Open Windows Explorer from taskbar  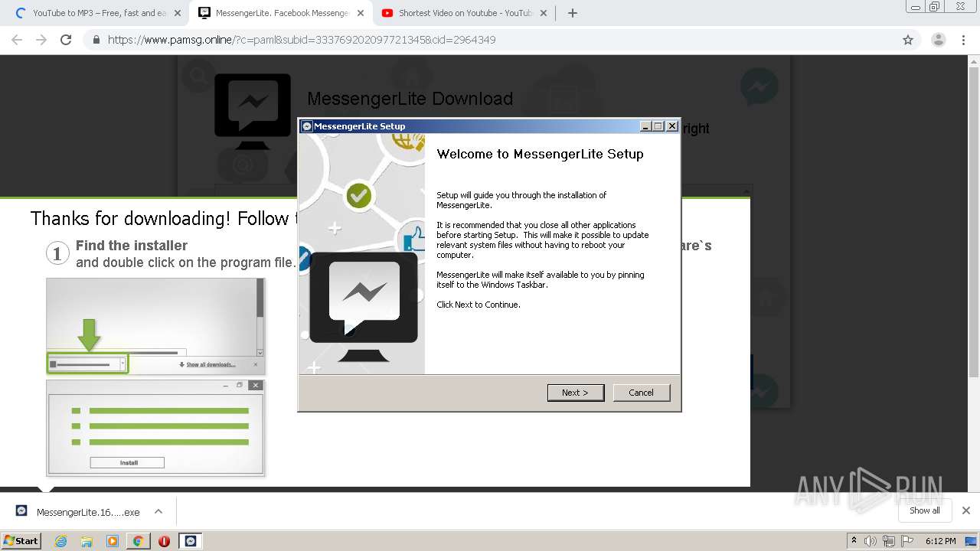[87, 541]
